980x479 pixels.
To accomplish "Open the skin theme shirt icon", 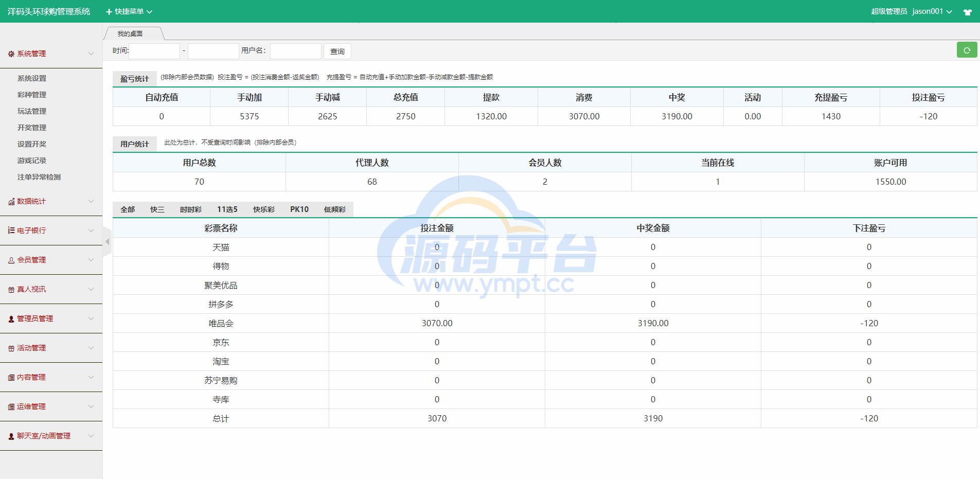I will point(968,12).
